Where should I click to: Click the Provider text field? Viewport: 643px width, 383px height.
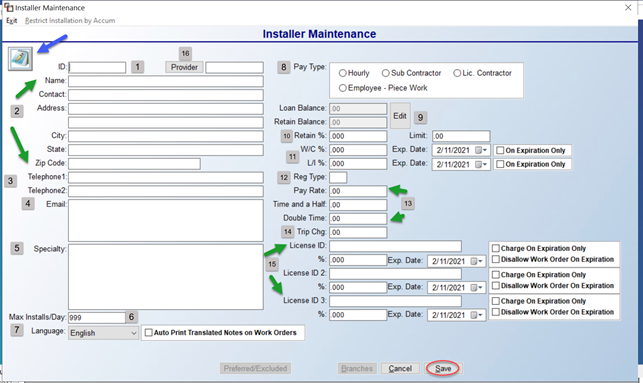234,67
